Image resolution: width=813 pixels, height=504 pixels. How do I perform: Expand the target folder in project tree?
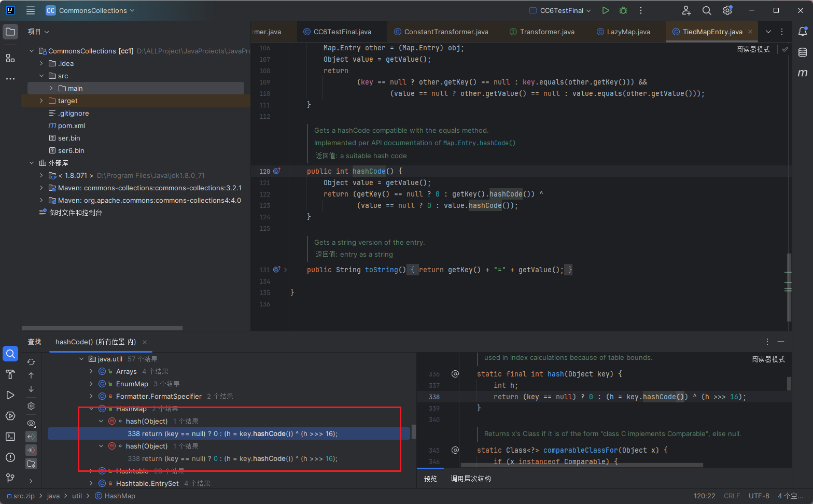pyautogui.click(x=41, y=101)
